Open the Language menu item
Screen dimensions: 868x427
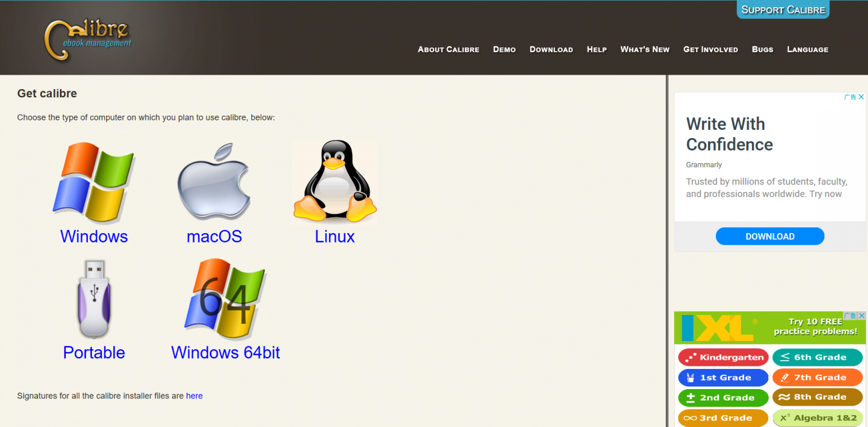[x=808, y=49]
